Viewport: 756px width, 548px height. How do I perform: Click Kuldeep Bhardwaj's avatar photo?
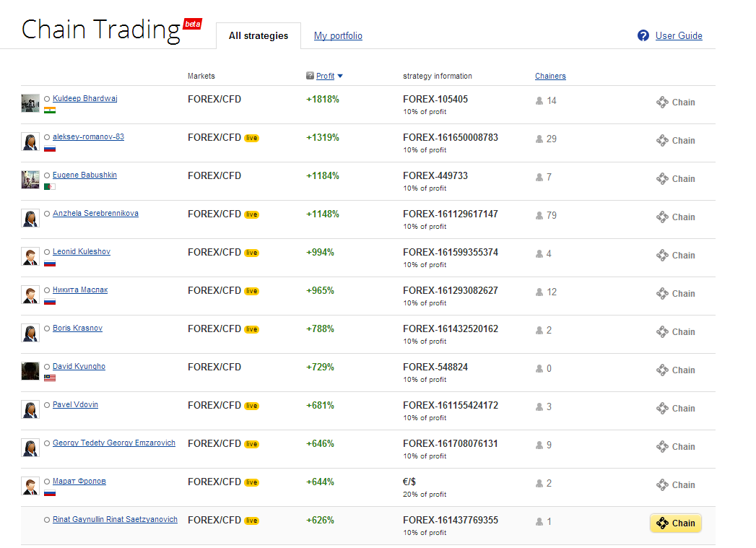pyautogui.click(x=30, y=103)
